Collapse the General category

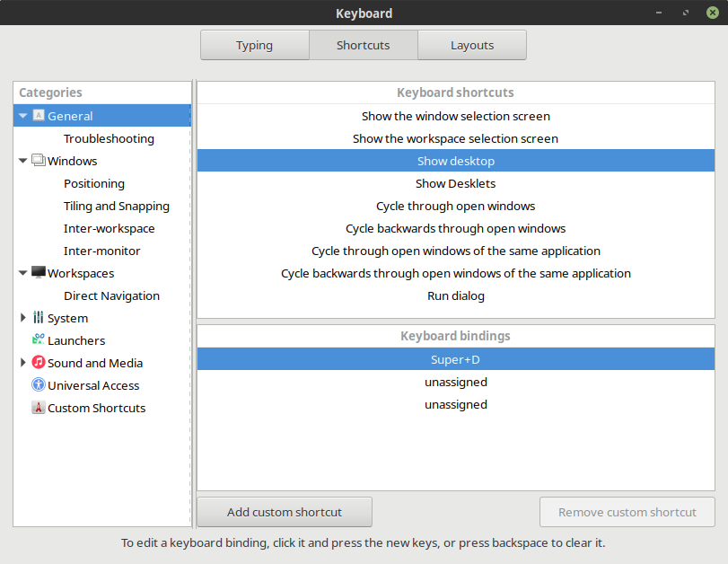[x=22, y=115]
